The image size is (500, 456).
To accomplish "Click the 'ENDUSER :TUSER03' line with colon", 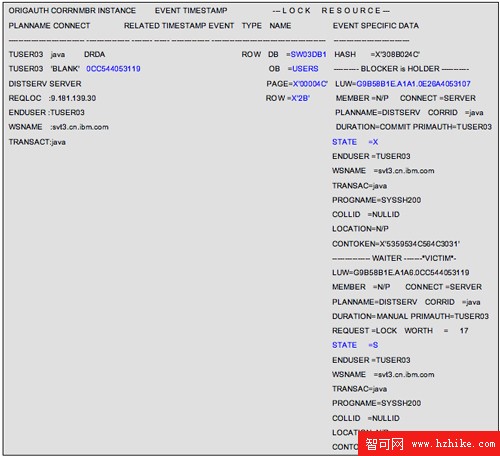I will coord(47,112).
